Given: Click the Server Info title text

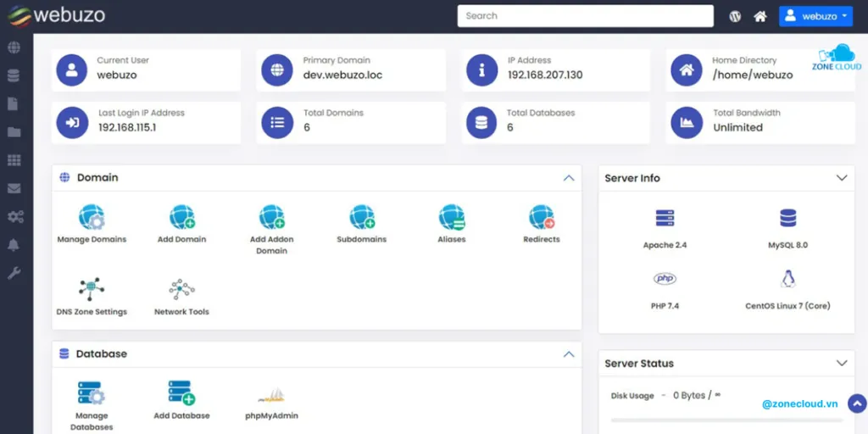Looking at the screenshot, I should 632,178.
